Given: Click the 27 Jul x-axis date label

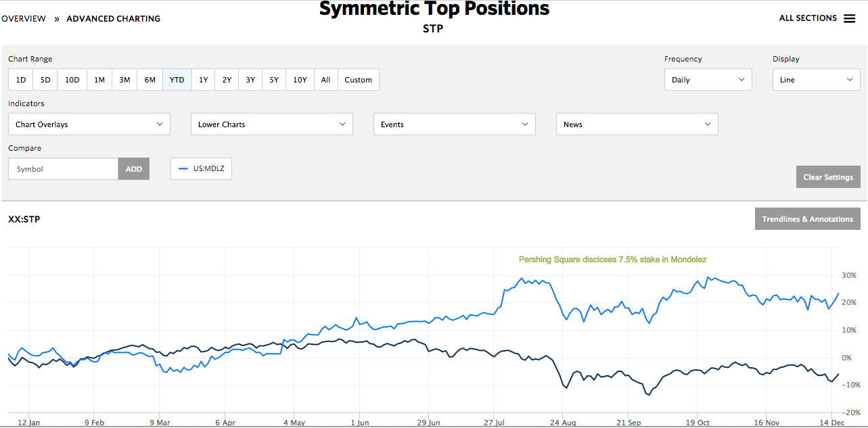Looking at the screenshot, I should click(495, 423).
